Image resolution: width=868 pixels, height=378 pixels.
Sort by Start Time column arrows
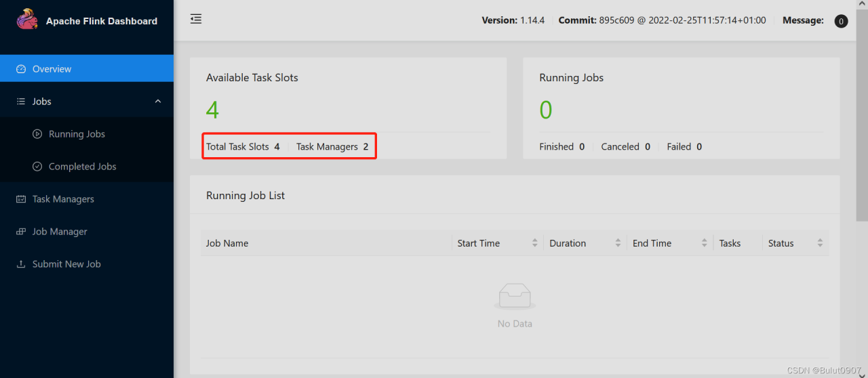click(x=535, y=243)
